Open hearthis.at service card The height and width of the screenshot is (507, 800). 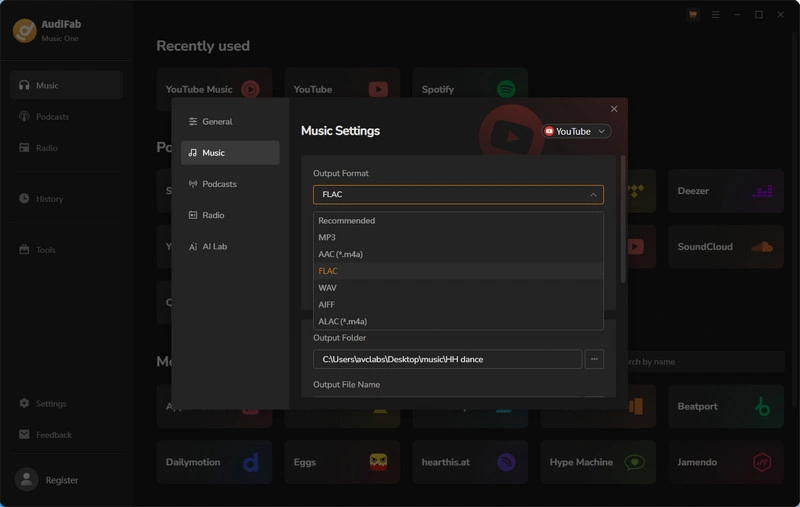point(470,462)
